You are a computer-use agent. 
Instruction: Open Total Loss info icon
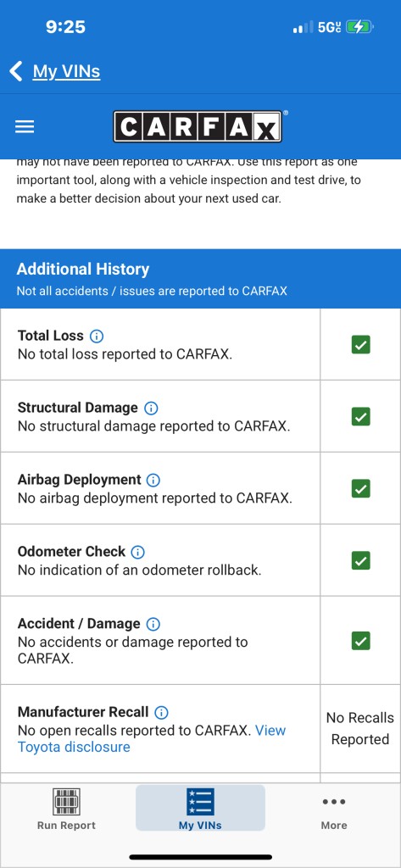pyautogui.click(x=97, y=336)
